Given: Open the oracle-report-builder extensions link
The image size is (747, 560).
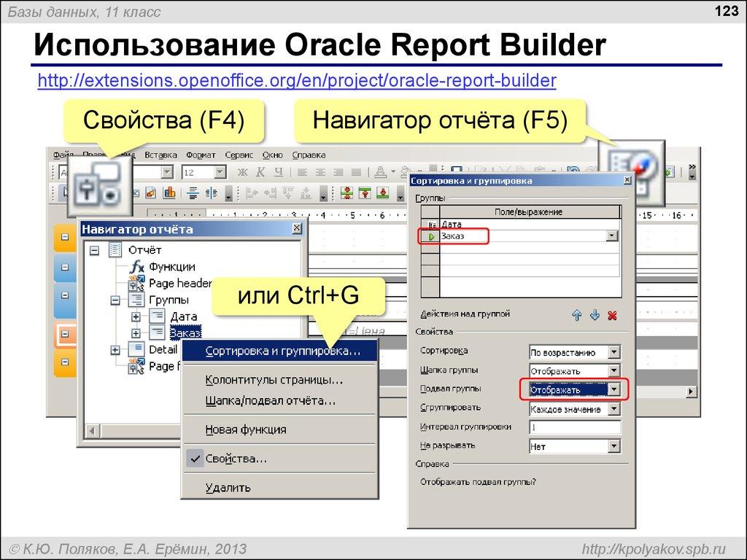Looking at the screenshot, I should (x=298, y=80).
